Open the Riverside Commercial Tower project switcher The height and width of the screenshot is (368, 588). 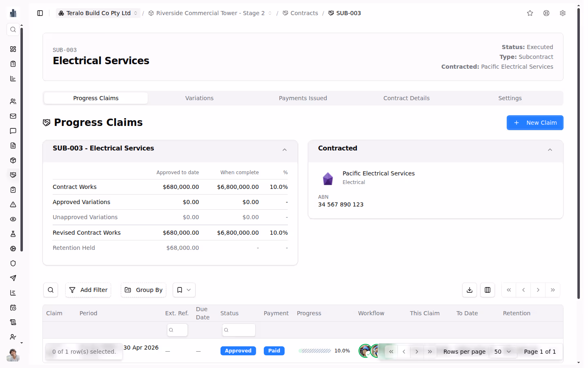pyautogui.click(x=210, y=13)
